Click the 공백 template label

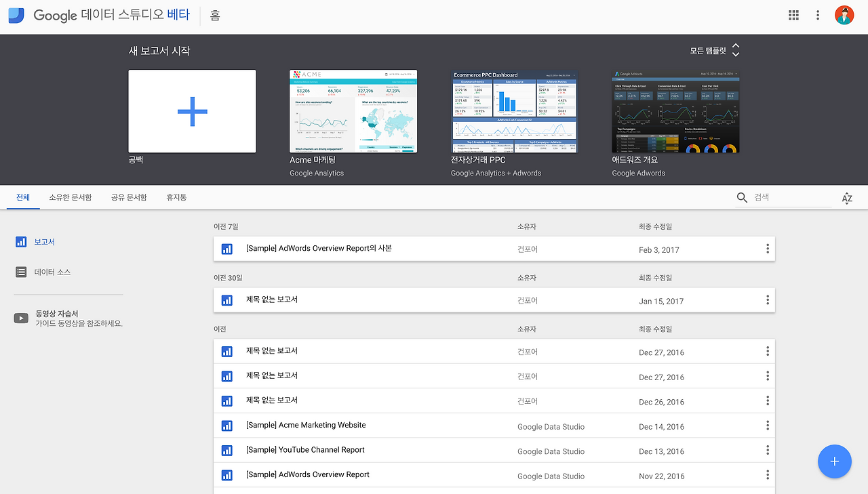(136, 160)
